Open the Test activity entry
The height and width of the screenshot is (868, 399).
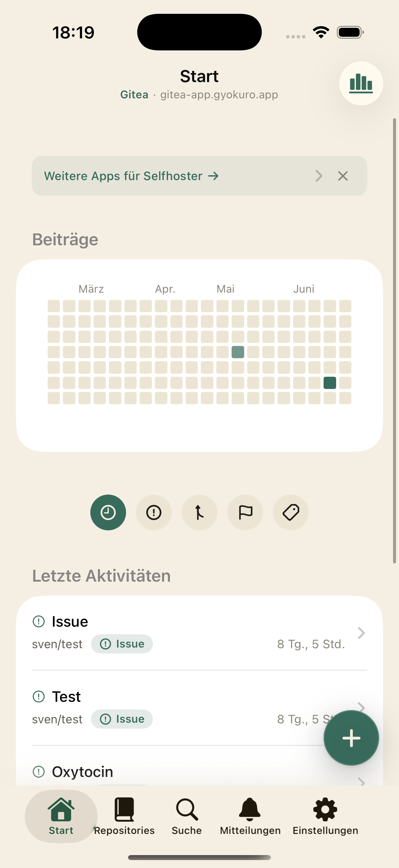coord(199,708)
